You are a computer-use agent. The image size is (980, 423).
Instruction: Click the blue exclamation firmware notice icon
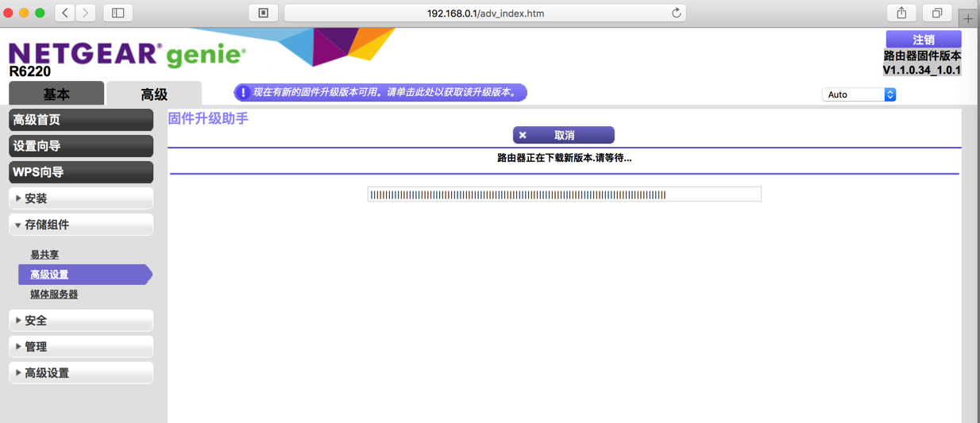[x=243, y=93]
